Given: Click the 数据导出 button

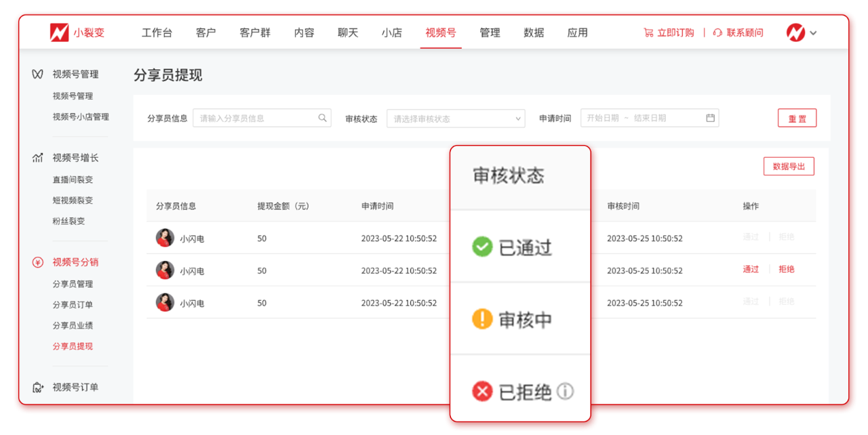Looking at the screenshot, I should point(789,166).
